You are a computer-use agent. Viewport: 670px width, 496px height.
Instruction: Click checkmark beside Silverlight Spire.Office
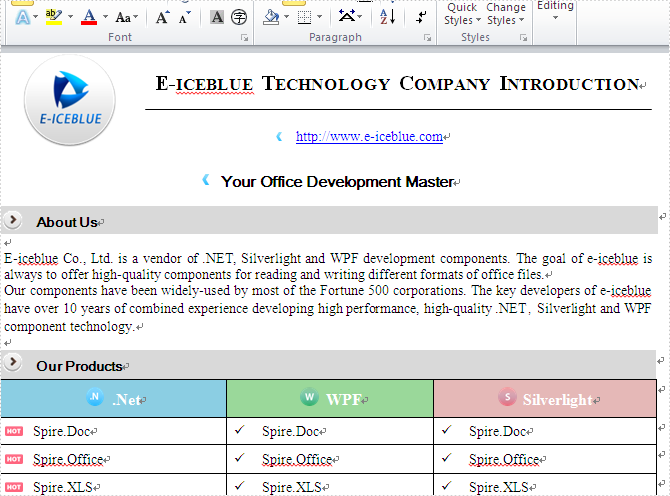tap(447, 458)
